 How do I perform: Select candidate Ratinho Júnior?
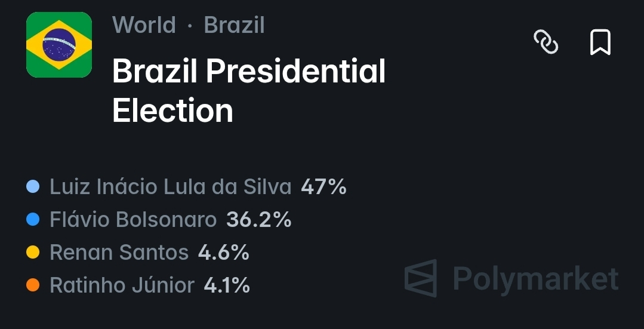point(122,285)
